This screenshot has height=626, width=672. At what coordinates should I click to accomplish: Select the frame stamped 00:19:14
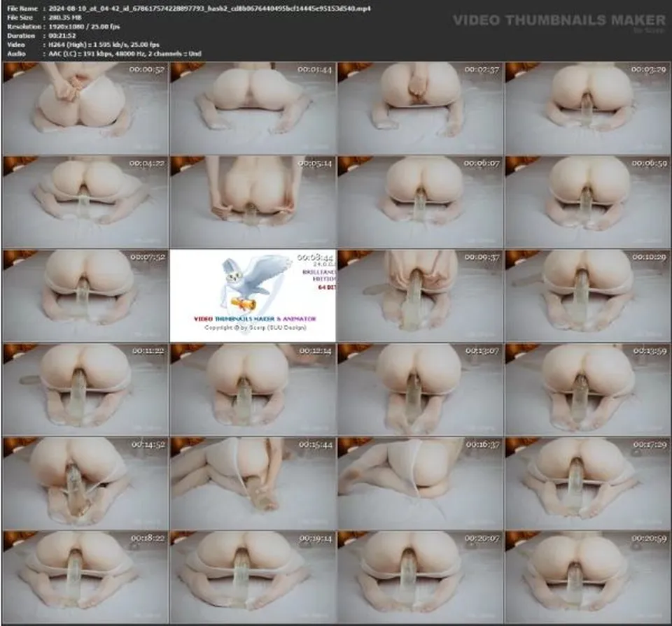click(253, 577)
